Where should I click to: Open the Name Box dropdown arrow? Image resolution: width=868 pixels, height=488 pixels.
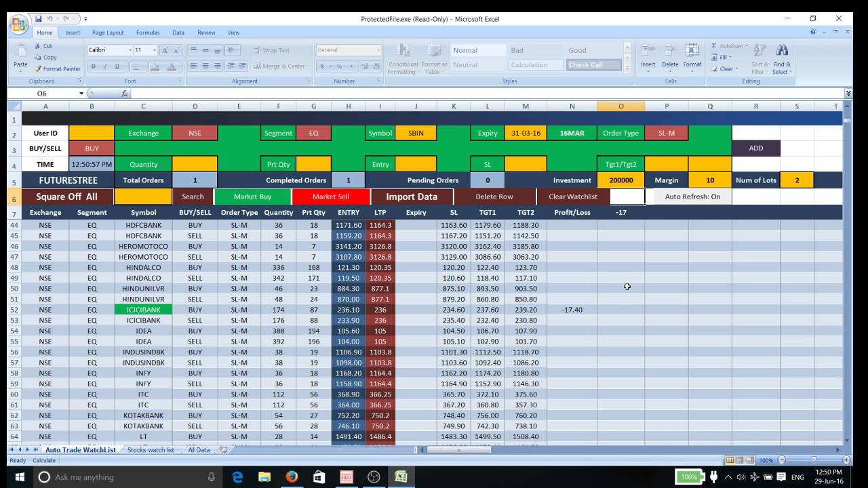(81, 94)
